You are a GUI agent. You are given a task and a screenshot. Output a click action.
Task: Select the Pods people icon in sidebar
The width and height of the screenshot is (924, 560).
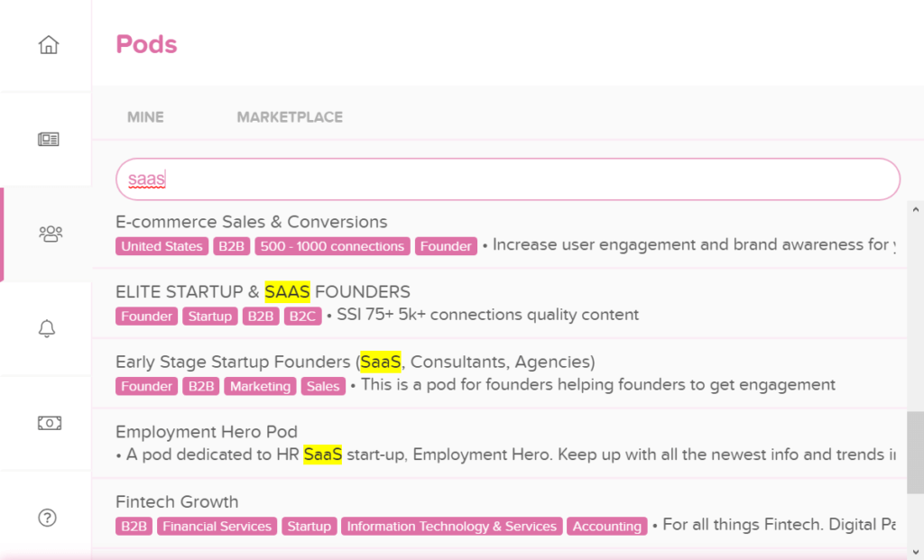click(x=51, y=234)
